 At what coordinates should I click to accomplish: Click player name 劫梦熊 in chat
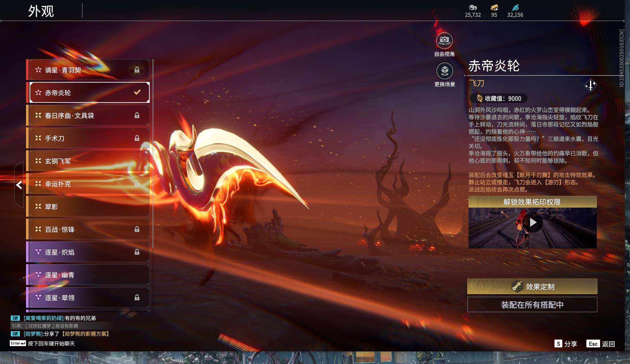(33, 334)
